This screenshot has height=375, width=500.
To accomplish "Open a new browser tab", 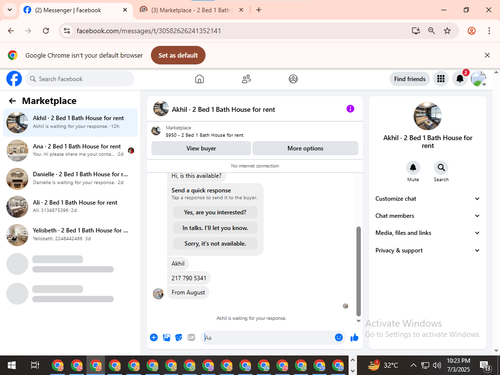I will (x=259, y=10).
